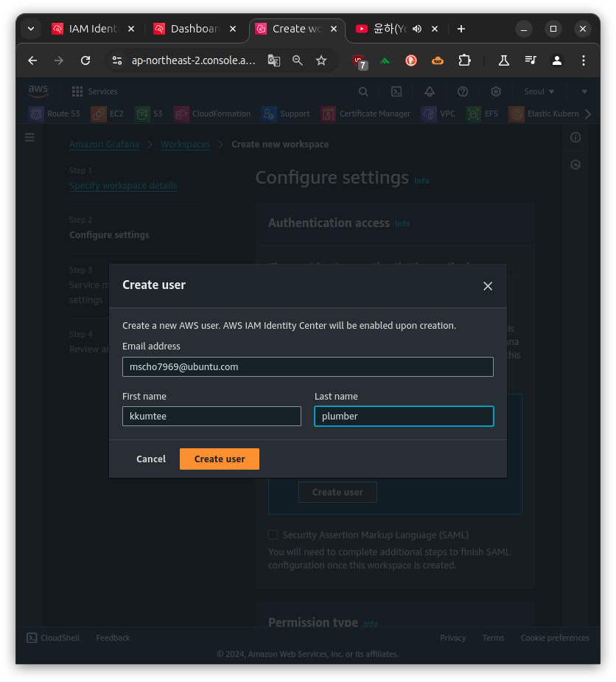Mute audio on the YouTube tab
Screen dimensions: 616x682
coord(417,29)
